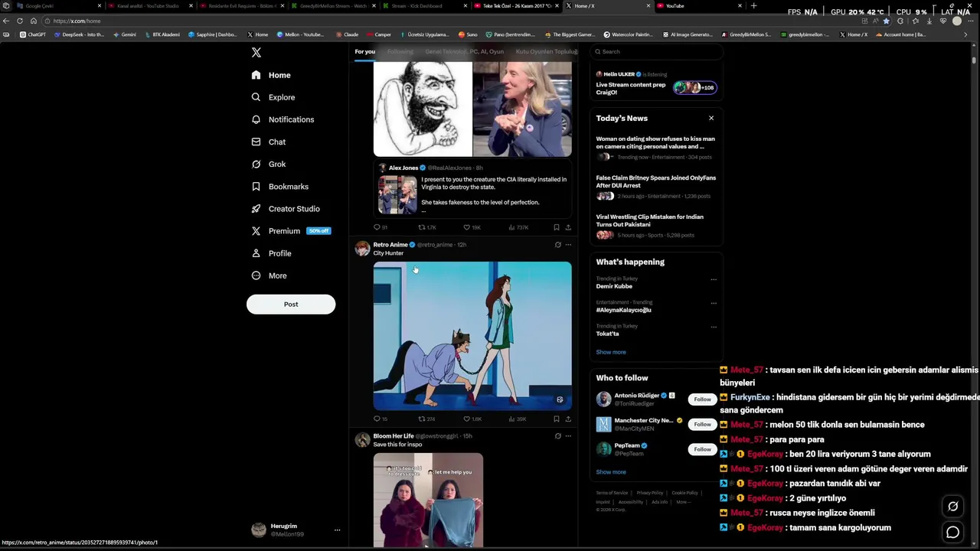This screenshot has width=980, height=551.
Task: Share the post with 19K likes
Action: [568, 227]
